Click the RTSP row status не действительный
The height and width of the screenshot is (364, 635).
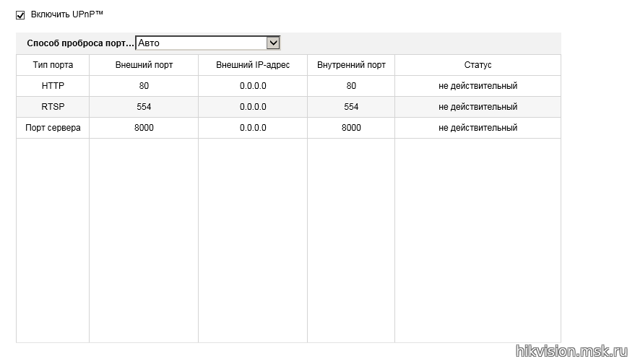[x=478, y=107]
